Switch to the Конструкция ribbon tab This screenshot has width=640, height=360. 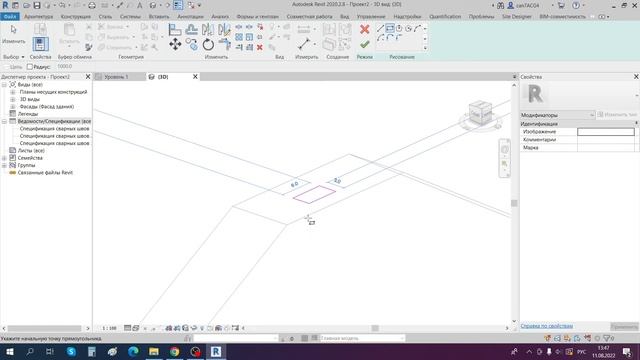click(x=76, y=17)
